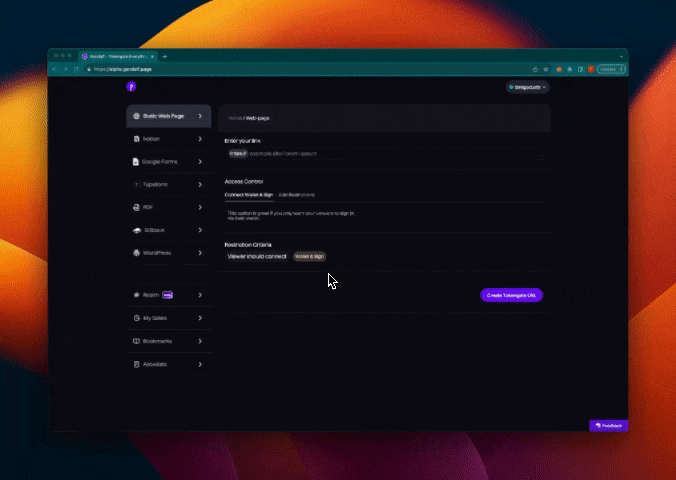Screen dimensions: 676x480
Task: Click the share icon in address bar
Action: 535,69
